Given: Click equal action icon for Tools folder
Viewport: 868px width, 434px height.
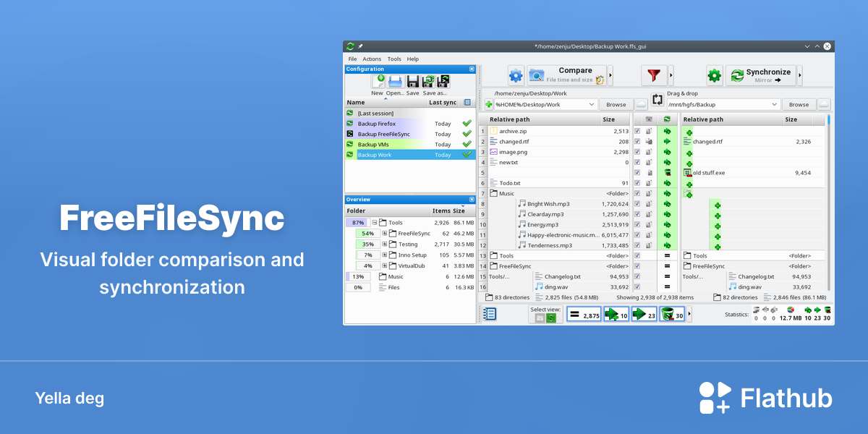Looking at the screenshot, I should [x=668, y=255].
